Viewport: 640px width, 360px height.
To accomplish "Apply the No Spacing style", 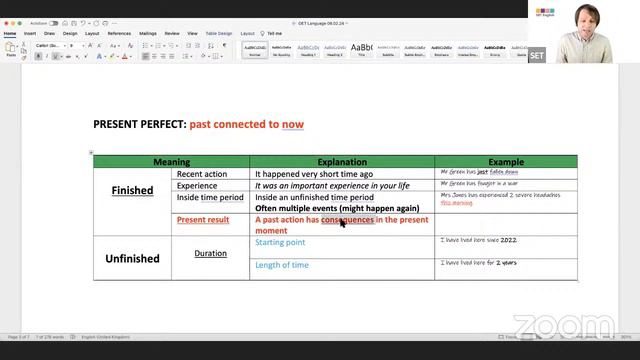I will pyautogui.click(x=281, y=50).
